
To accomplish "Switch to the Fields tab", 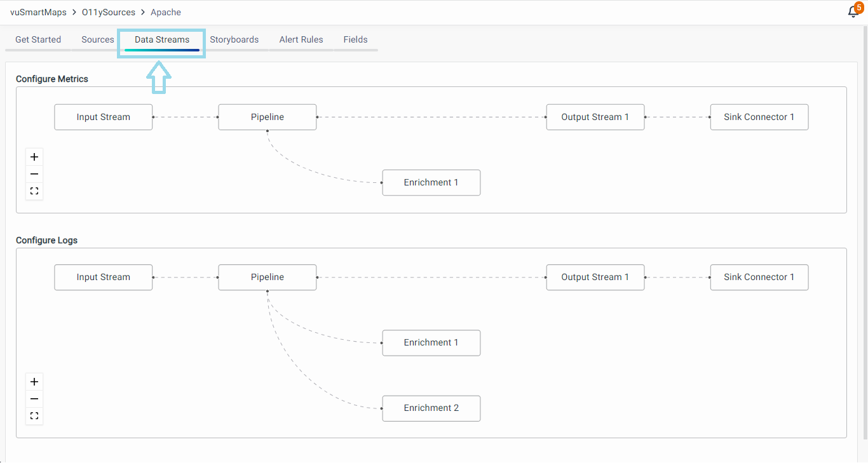I will coord(355,39).
